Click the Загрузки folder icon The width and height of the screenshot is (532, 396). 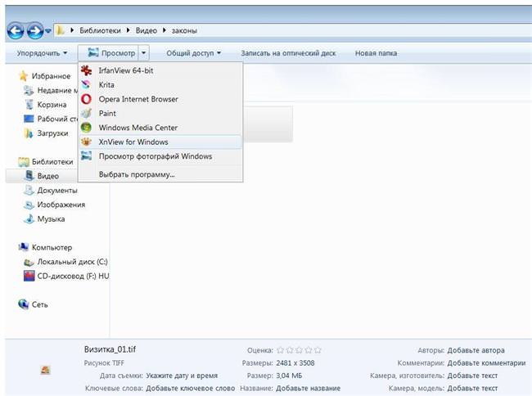(29, 133)
